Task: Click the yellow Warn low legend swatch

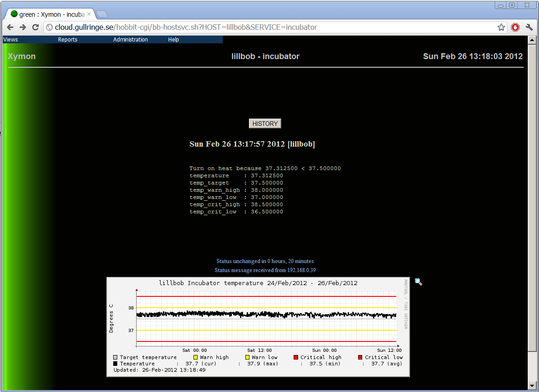Action: coord(248,357)
